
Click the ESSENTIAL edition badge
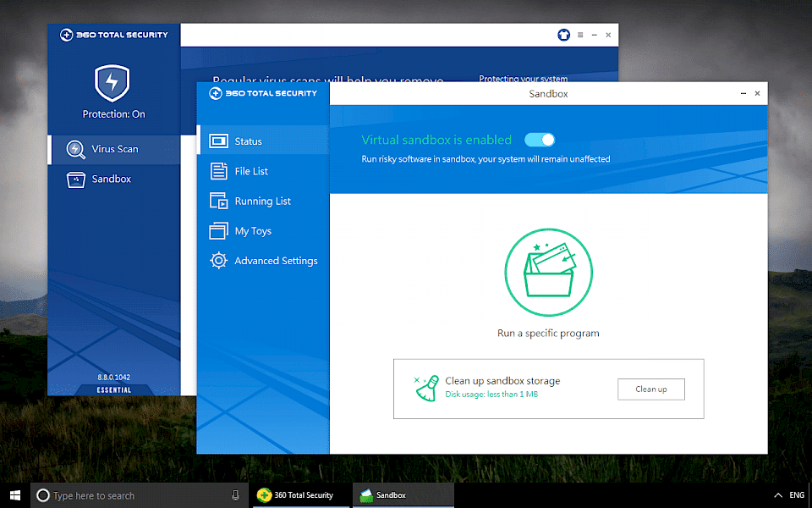[x=114, y=389]
